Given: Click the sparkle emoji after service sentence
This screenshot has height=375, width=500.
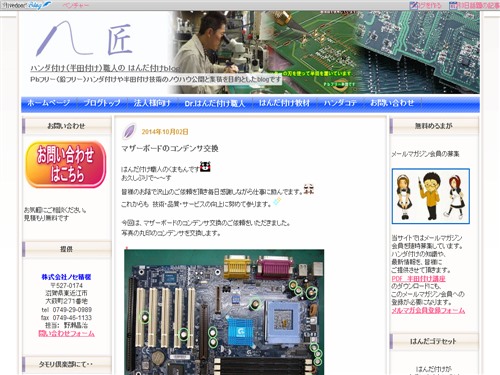Looking at the screenshot, I should pos(277,201).
